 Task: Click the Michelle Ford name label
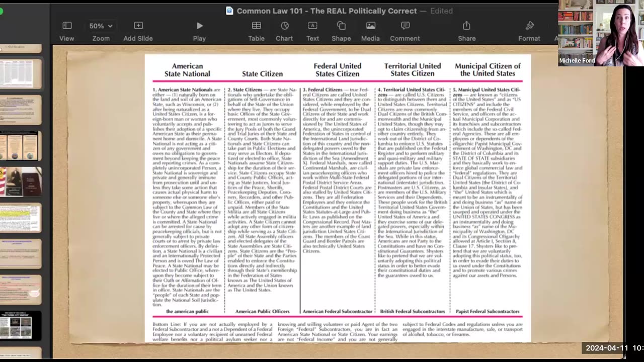[x=577, y=60]
